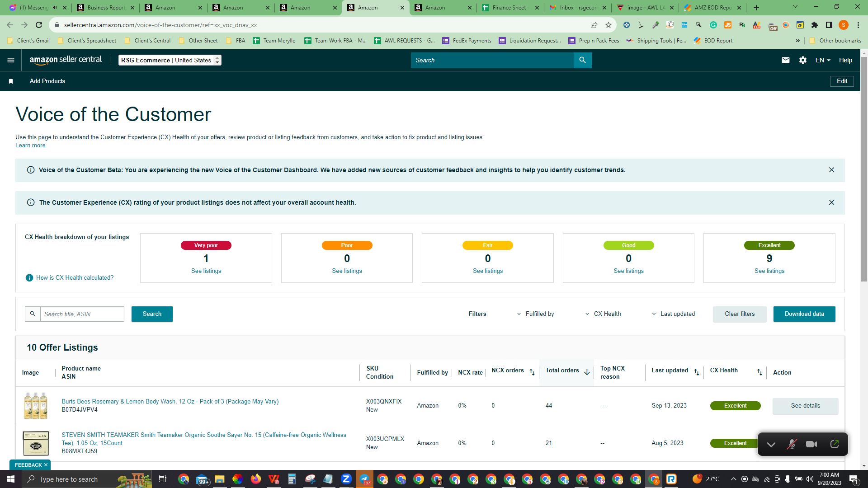Open the RSG Ecommerce marketplace selector
The image size is (868, 488).
coord(170,60)
